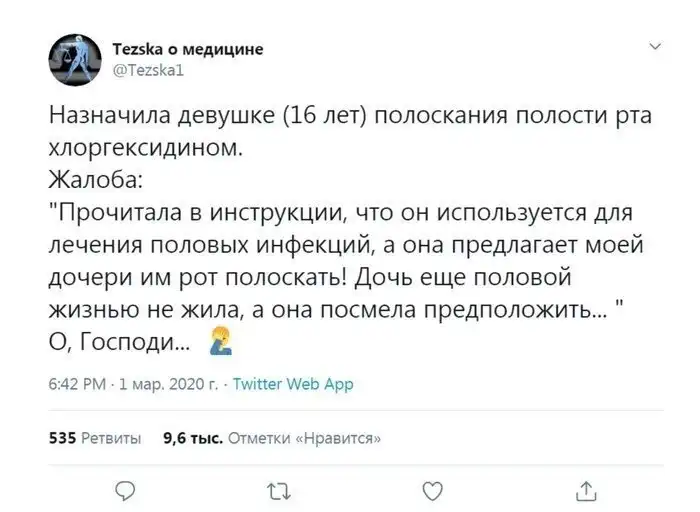Like the tweet with the heart icon

(432, 490)
